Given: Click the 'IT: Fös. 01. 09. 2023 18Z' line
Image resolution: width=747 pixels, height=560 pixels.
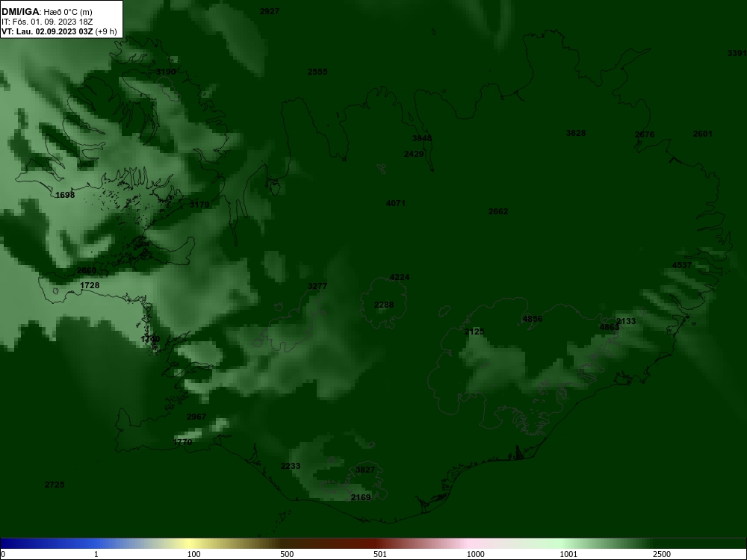Looking at the screenshot, I should point(46,22).
